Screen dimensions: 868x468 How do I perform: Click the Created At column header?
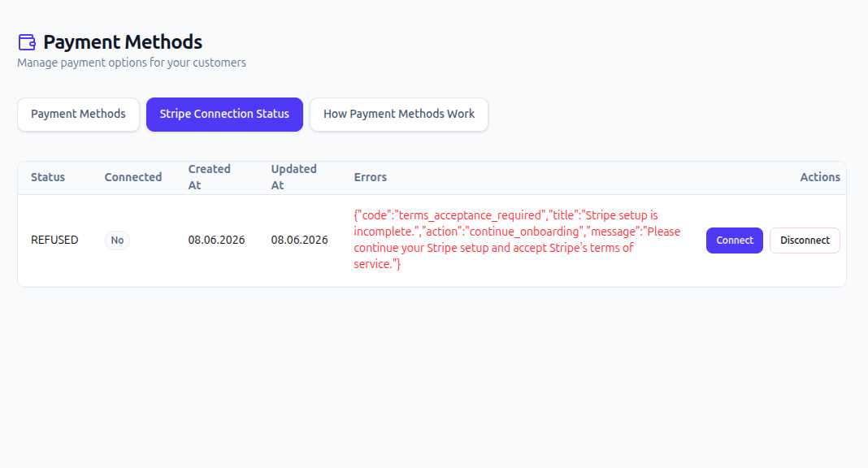[209, 177]
